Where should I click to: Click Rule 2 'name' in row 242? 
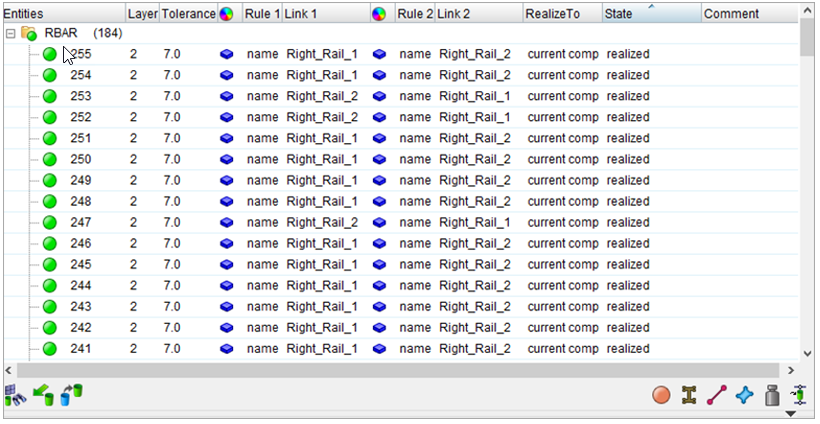tap(415, 328)
